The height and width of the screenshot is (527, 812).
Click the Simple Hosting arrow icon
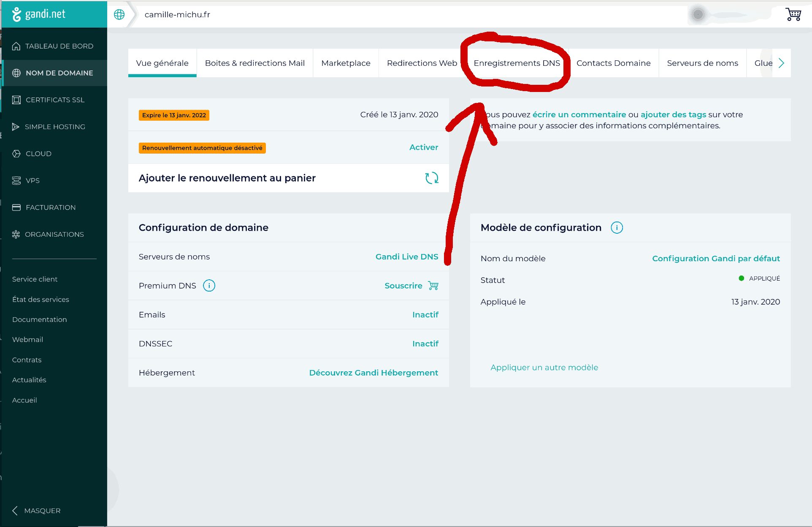click(16, 127)
